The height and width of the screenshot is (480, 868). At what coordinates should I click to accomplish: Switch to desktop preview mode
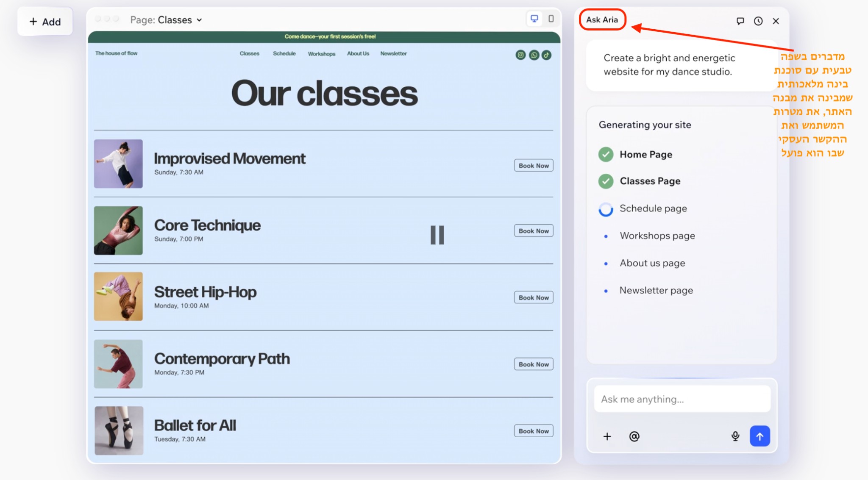pos(534,19)
